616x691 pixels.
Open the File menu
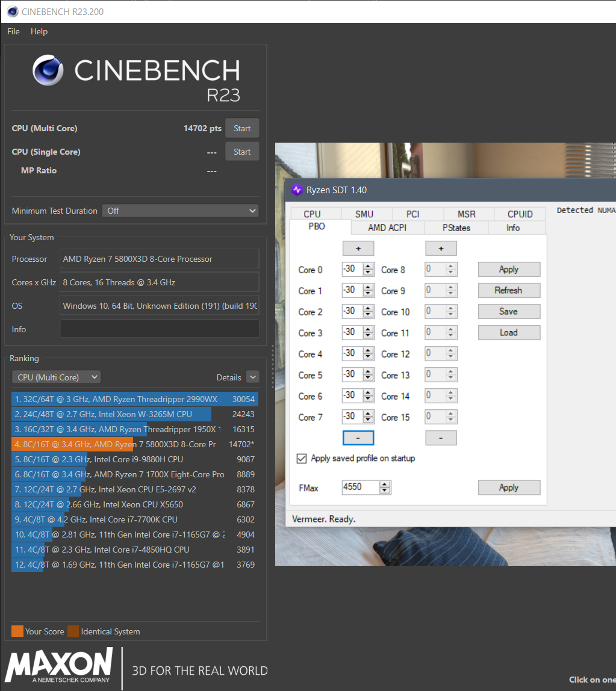click(13, 32)
